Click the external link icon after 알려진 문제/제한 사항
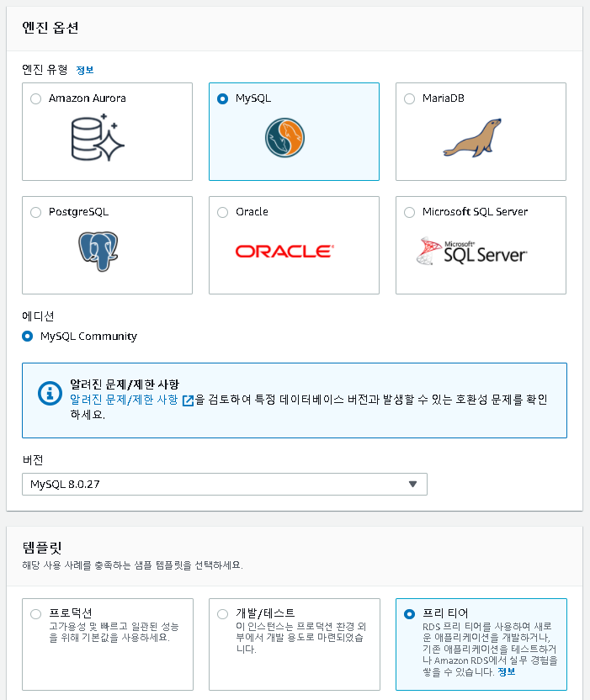This screenshot has height=700, width=590. (188, 400)
